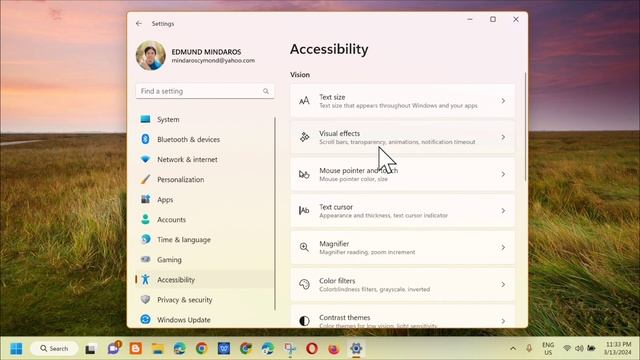
Task: Switch the ENG US input language
Action: coord(548,349)
